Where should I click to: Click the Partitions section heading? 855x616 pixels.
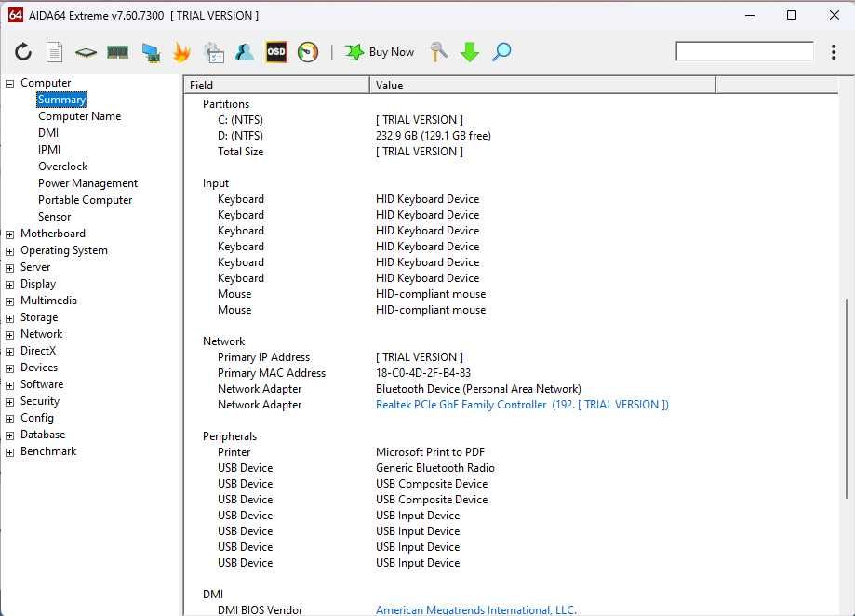tap(226, 103)
